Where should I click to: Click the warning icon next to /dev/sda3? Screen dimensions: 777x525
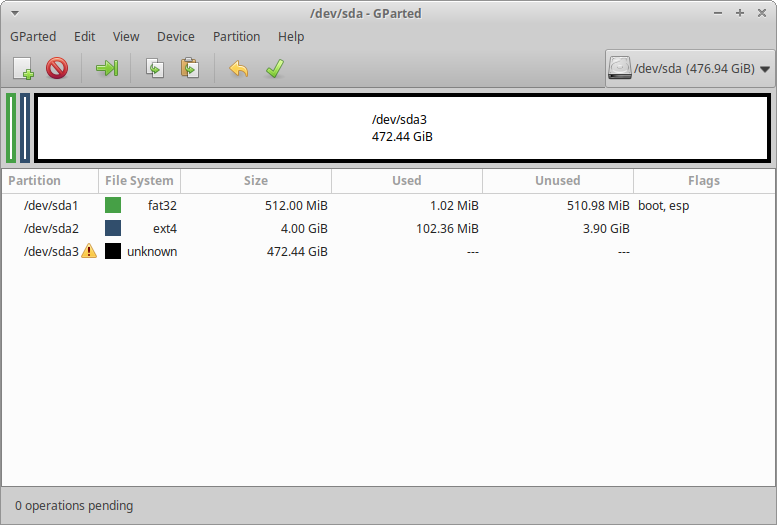point(89,251)
